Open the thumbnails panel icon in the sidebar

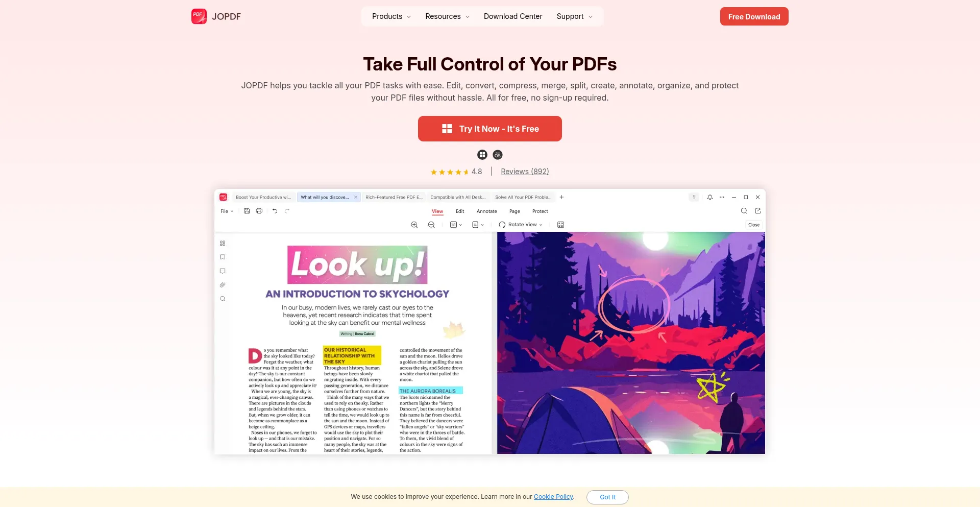click(223, 244)
